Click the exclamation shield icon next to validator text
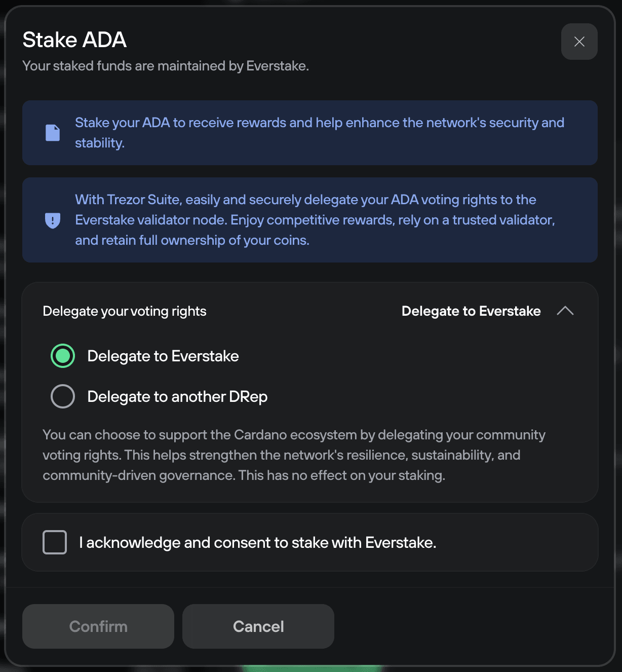The image size is (622, 672). pos(53,219)
